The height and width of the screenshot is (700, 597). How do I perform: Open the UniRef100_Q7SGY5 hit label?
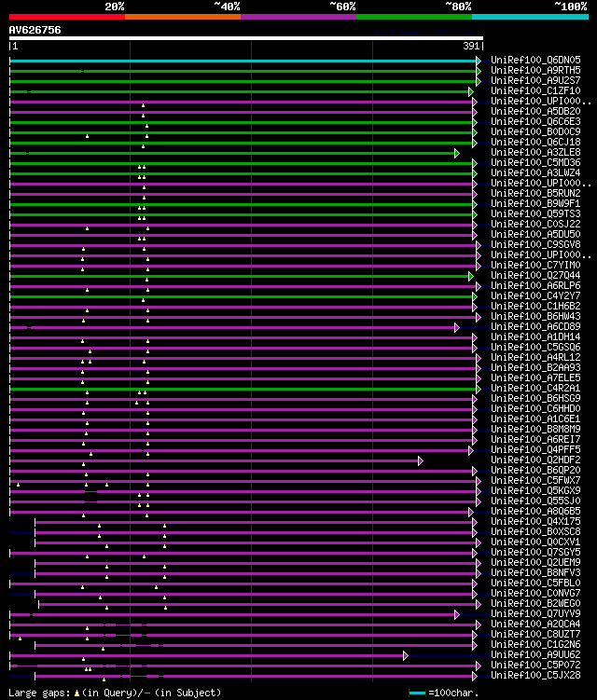535,552
